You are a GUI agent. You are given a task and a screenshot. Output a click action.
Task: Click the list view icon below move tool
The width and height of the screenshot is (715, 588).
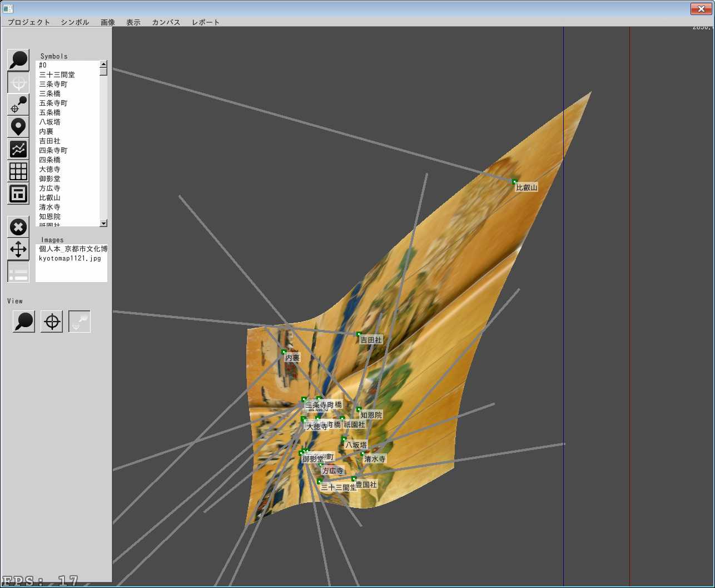18,271
